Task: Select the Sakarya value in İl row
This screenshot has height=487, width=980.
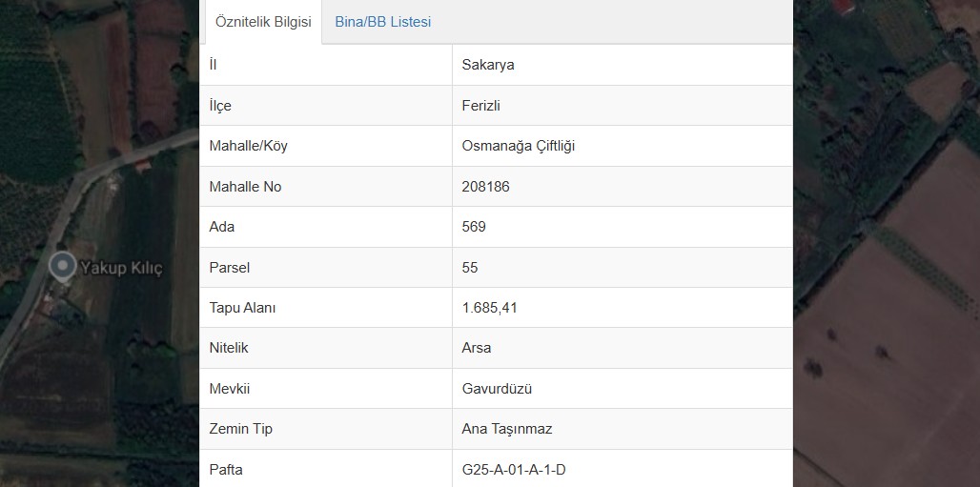Action: click(488, 65)
